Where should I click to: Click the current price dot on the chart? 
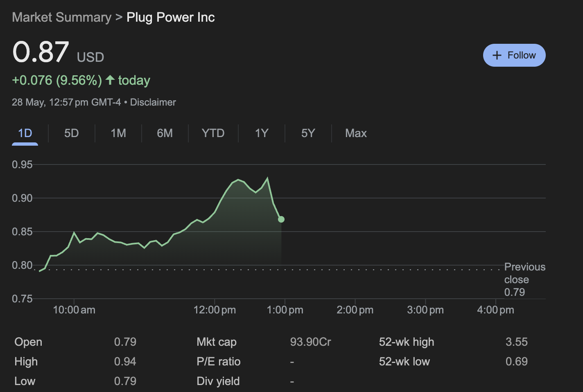coord(281,219)
